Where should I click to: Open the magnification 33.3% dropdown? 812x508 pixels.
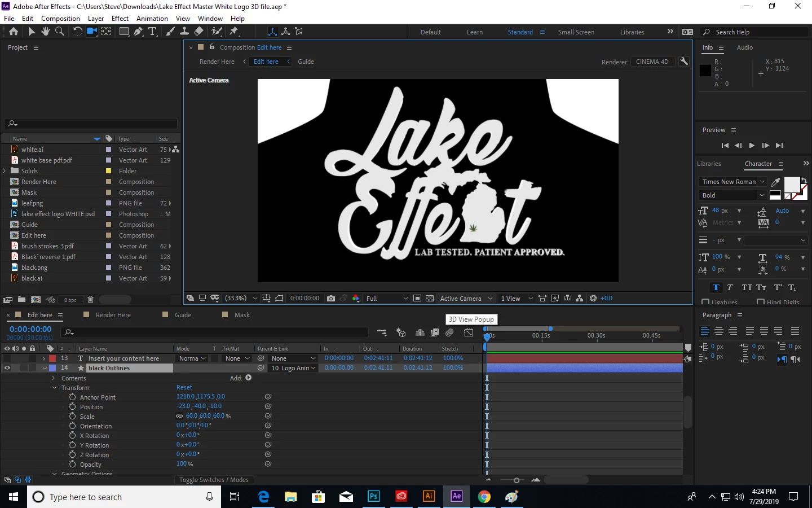click(x=241, y=298)
